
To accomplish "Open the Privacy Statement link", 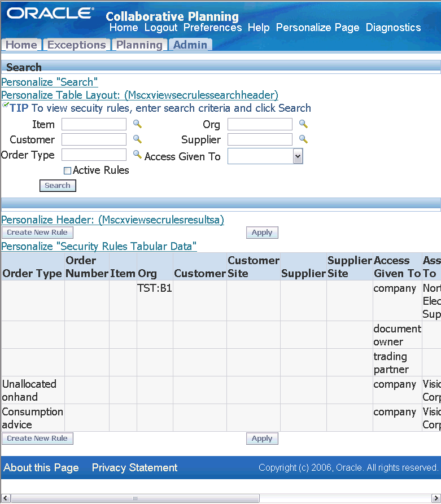I will coord(134,468).
